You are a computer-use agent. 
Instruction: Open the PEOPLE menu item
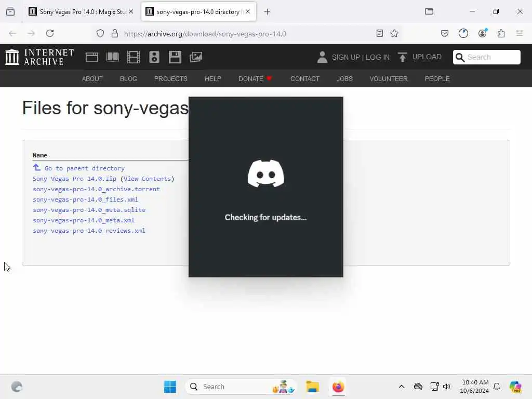tap(437, 79)
